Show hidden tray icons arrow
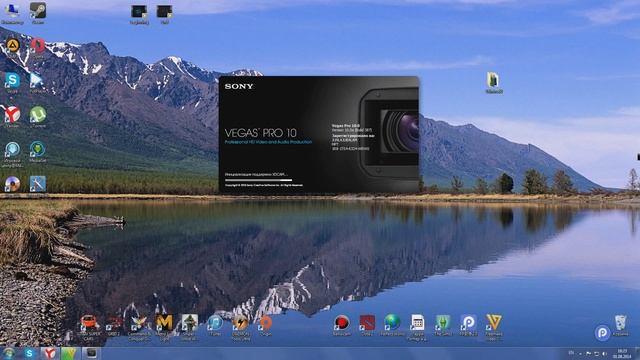This screenshot has width=640, height=360. [580, 353]
